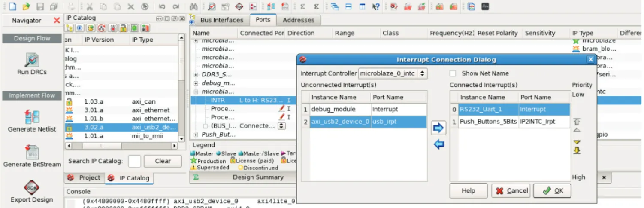Viewport: 644px width, 208px height.
Task: Select axi_usb2_device_0 in unconnected interrupts
Action: [340, 122]
